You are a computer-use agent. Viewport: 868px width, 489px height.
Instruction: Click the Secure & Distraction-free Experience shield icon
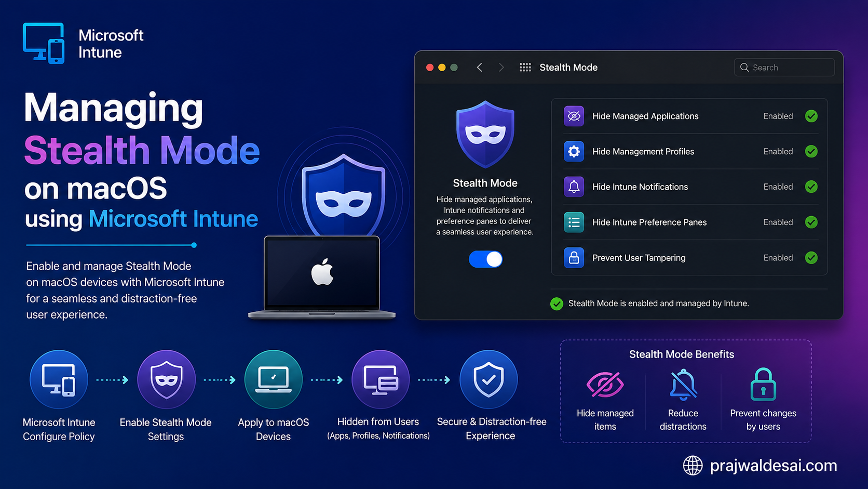[x=489, y=379]
